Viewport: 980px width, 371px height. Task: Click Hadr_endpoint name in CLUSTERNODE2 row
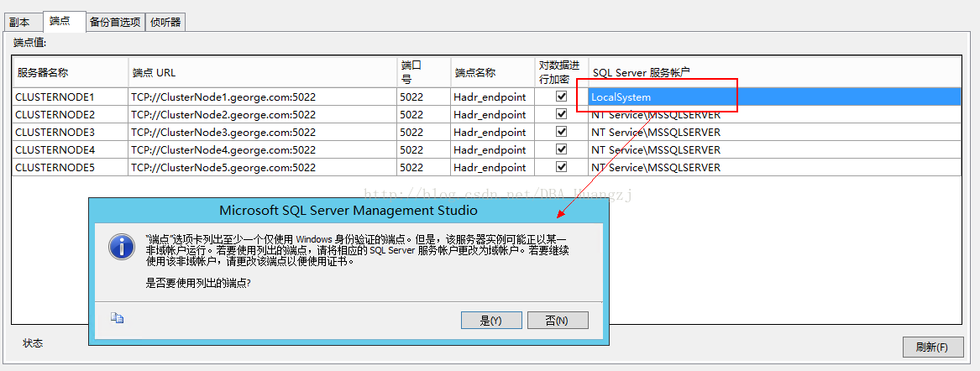(x=492, y=114)
